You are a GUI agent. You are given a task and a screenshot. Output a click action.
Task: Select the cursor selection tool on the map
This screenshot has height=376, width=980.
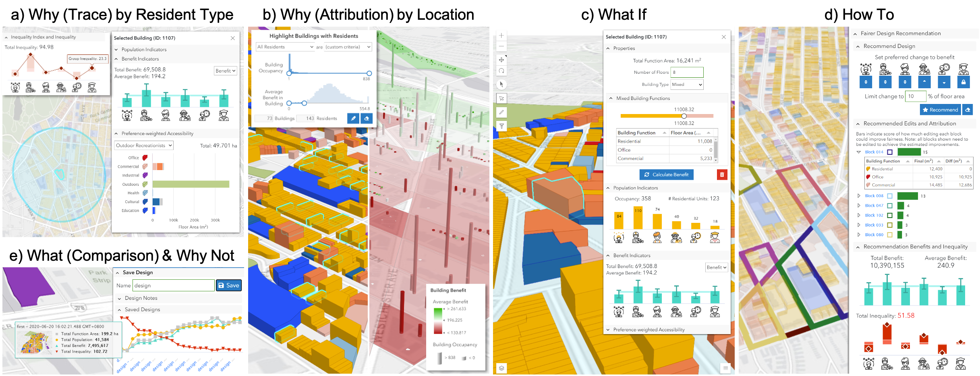[x=501, y=98]
